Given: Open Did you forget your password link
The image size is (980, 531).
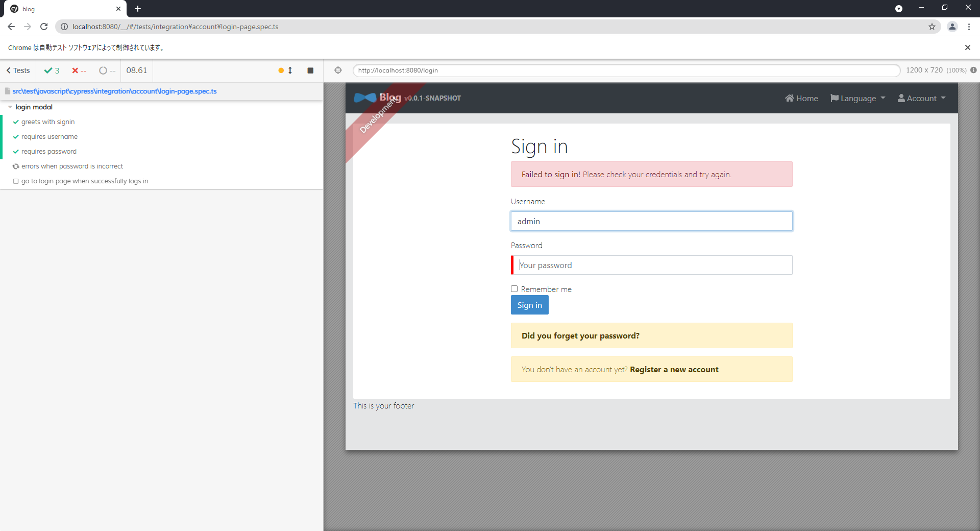Looking at the screenshot, I should (x=580, y=335).
